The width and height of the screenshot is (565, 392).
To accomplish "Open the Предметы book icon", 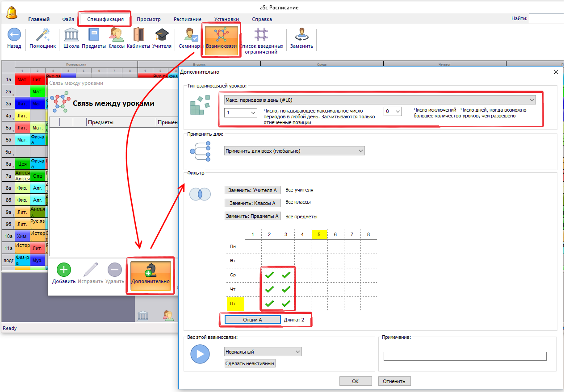I will pyautogui.click(x=94, y=35).
